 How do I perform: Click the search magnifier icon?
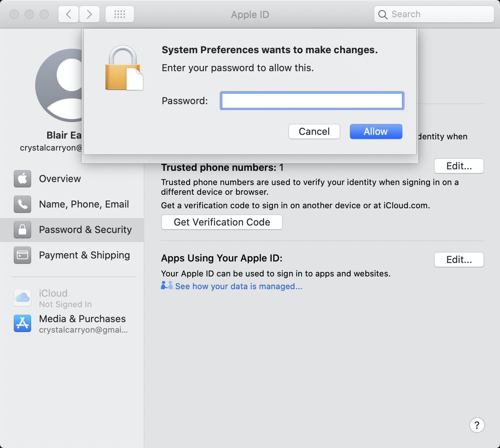(382, 15)
